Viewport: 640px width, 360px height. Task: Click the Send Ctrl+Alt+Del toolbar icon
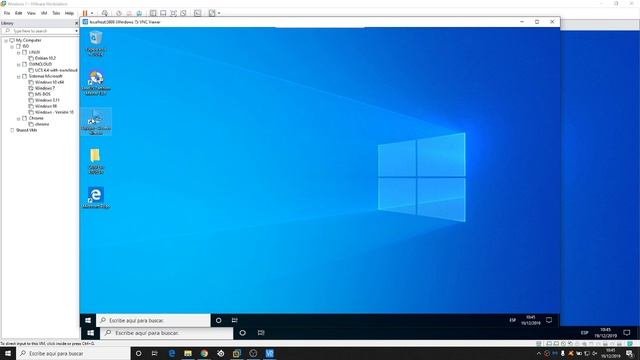point(105,13)
